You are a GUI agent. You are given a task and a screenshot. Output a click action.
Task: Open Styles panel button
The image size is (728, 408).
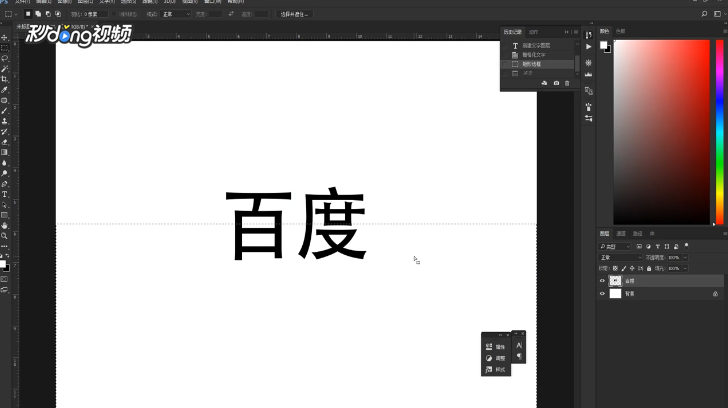pos(495,369)
